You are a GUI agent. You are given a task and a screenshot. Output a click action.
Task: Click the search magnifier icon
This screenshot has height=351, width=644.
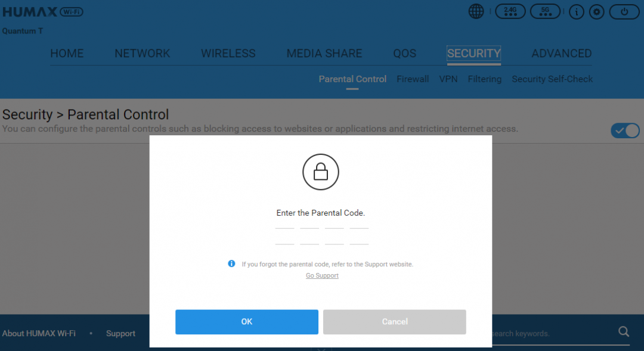(624, 332)
